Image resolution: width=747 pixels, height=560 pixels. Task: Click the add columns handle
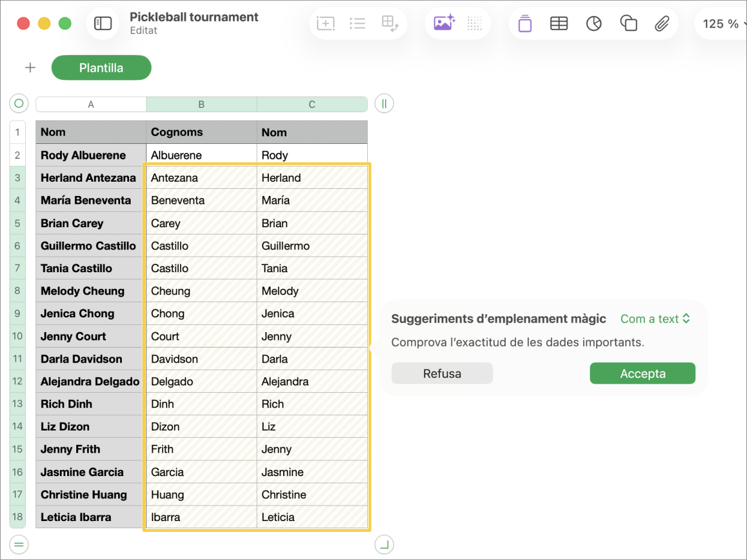tap(384, 104)
